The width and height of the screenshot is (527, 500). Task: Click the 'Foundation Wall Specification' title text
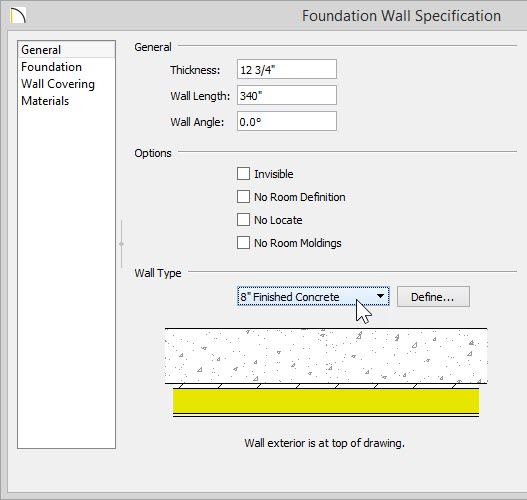click(401, 16)
